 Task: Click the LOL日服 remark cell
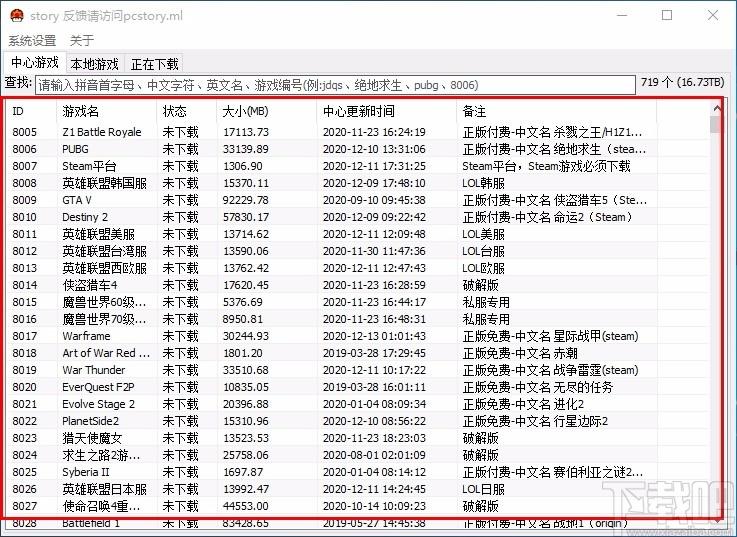pos(483,489)
